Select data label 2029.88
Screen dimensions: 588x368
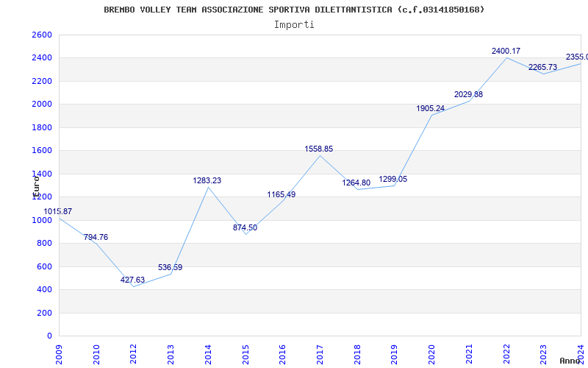tap(468, 95)
